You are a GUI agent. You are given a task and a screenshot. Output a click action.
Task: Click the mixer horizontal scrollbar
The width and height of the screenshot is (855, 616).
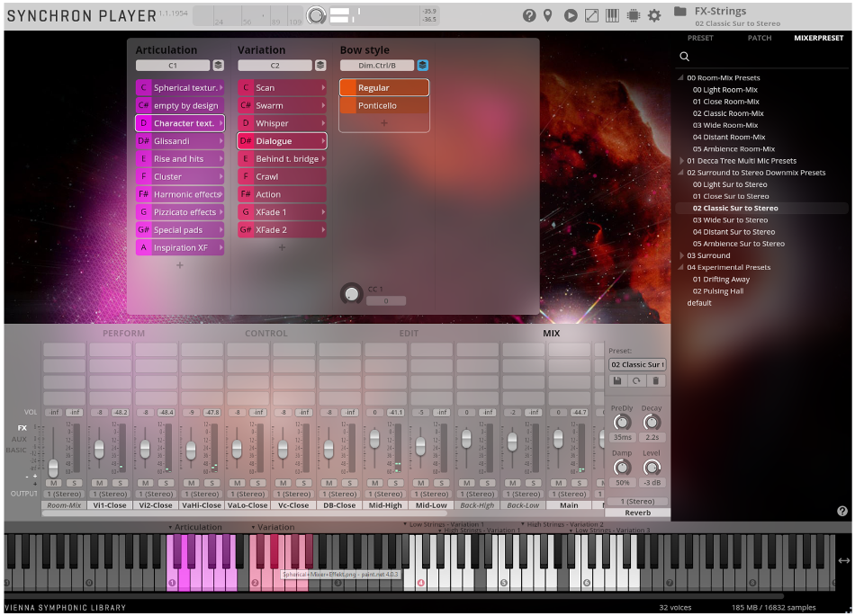pyautogui.click(x=244, y=513)
